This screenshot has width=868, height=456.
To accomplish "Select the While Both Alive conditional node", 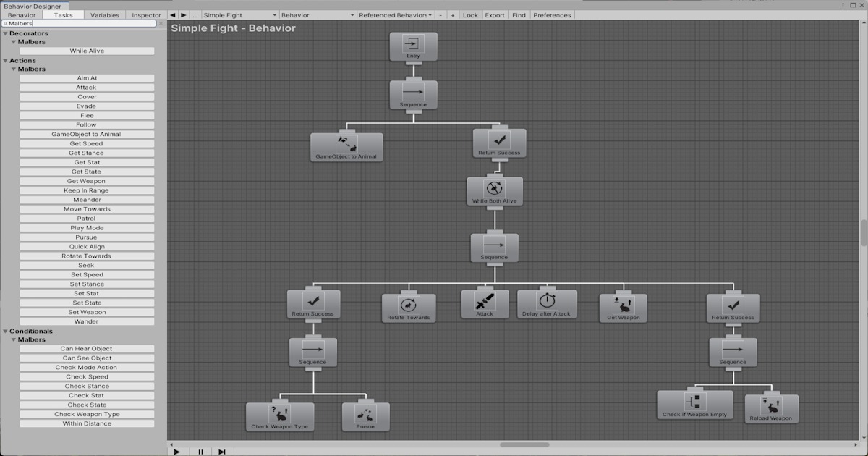I will tap(495, 190).
